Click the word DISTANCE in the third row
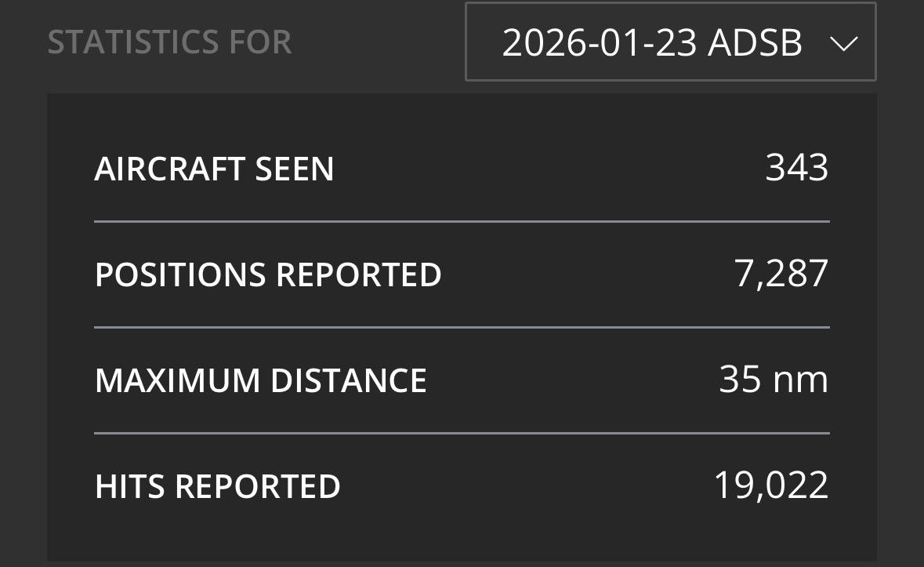 (349, 381)
